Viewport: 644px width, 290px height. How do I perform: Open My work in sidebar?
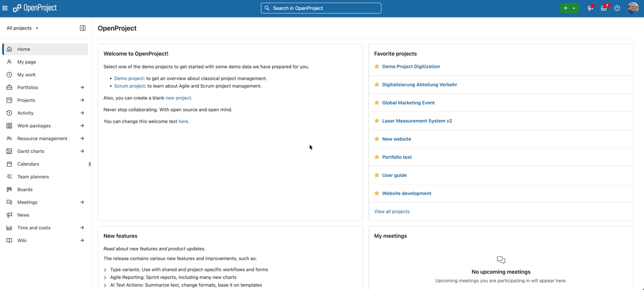click(x=45, y=75)
